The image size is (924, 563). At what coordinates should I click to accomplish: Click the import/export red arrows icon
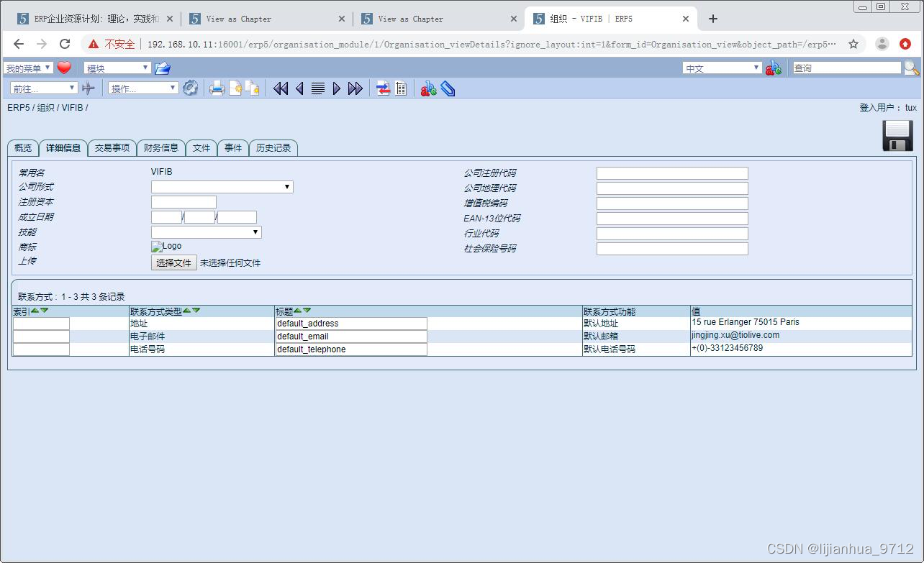coord(381,88)
